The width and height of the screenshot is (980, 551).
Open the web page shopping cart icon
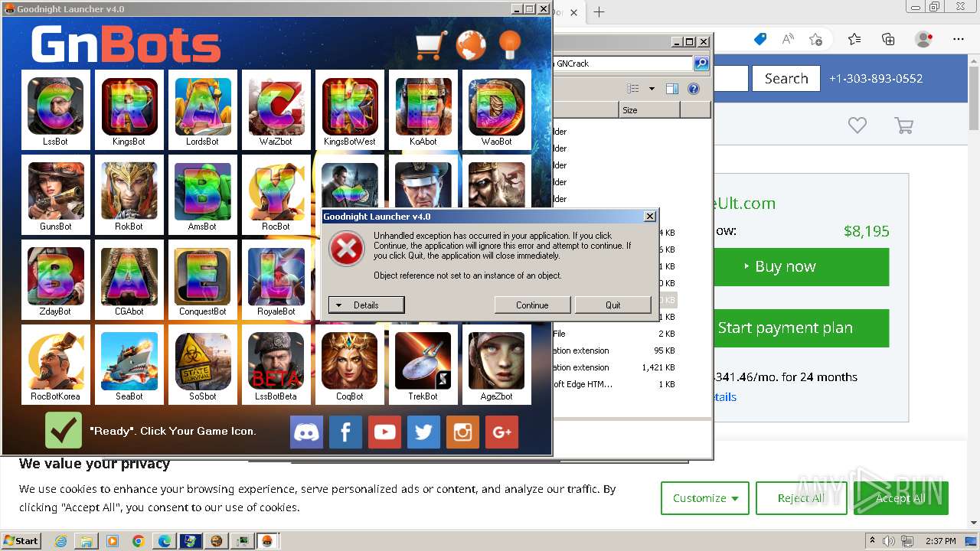[x=904, y=126]
